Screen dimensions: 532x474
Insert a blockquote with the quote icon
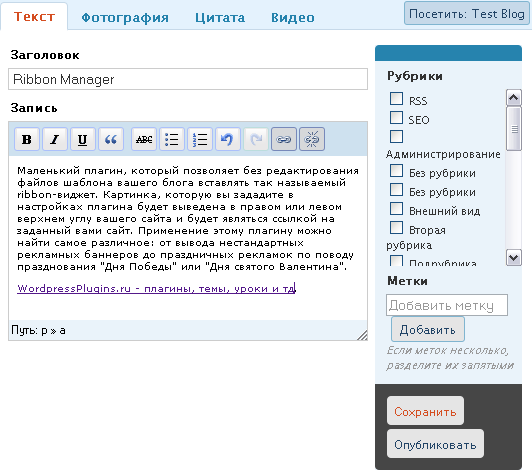click(111, 139)
